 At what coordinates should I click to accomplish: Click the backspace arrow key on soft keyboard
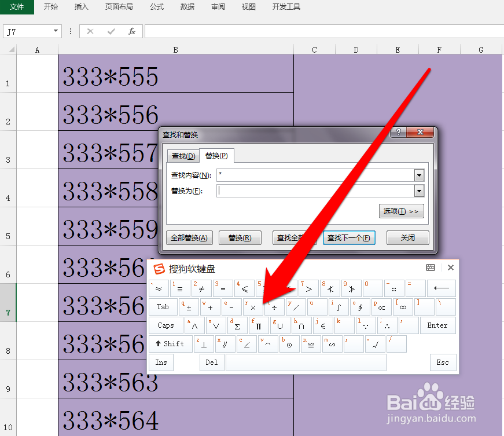[442, 288]
